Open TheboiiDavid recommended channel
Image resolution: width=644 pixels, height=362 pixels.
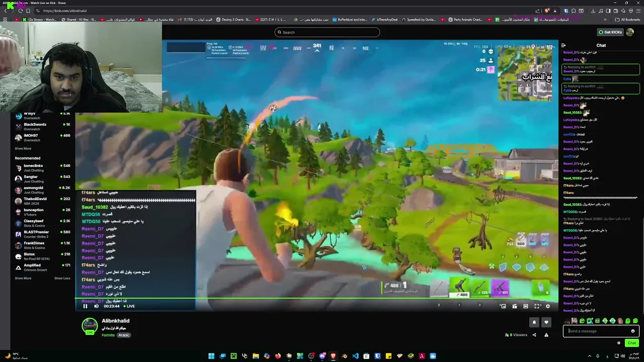[x=43, y=201]
